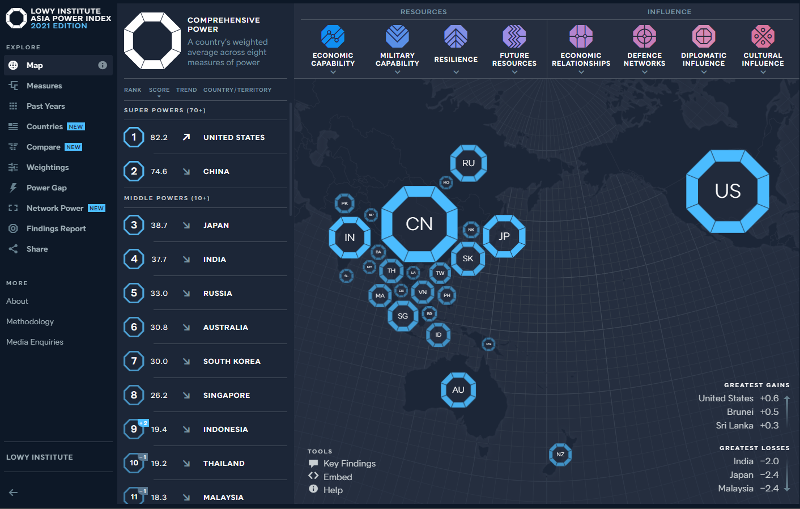Image resolution: width=800 pixels, height=509 pixels.
Task: Select the Military Capability measure icon
Action: click(x=397, y=37)
